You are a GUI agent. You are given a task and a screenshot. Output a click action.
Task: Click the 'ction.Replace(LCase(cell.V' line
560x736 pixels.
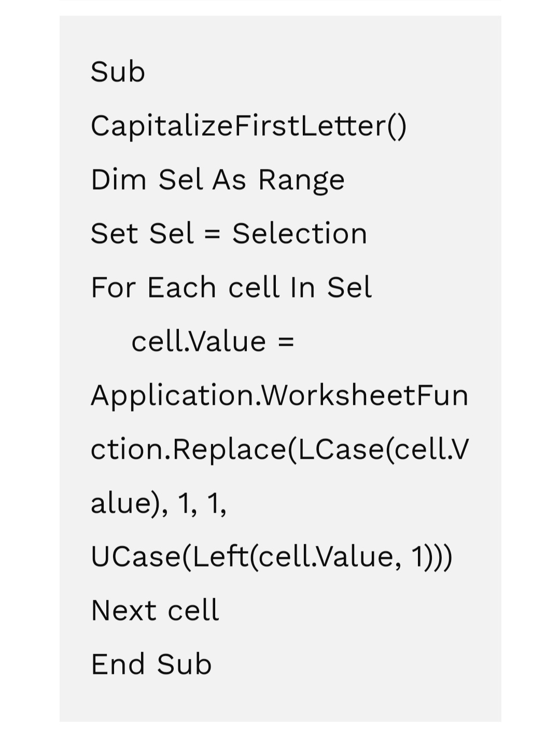pos(279,449)
